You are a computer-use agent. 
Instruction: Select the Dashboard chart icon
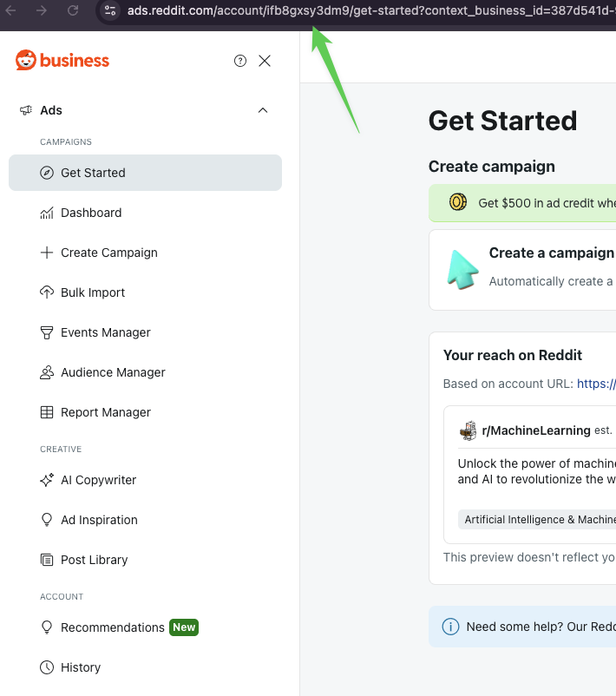click(x=46, y=213)
